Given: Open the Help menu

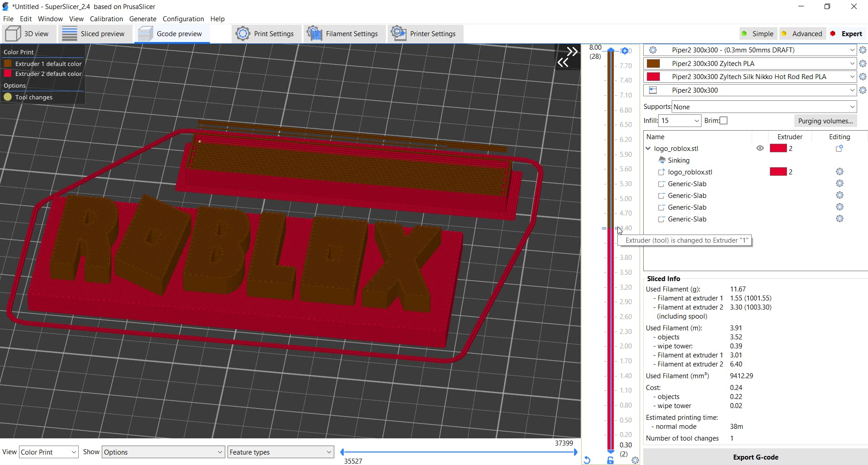Looking at the screenshot, I should click(x=218, y=19).
